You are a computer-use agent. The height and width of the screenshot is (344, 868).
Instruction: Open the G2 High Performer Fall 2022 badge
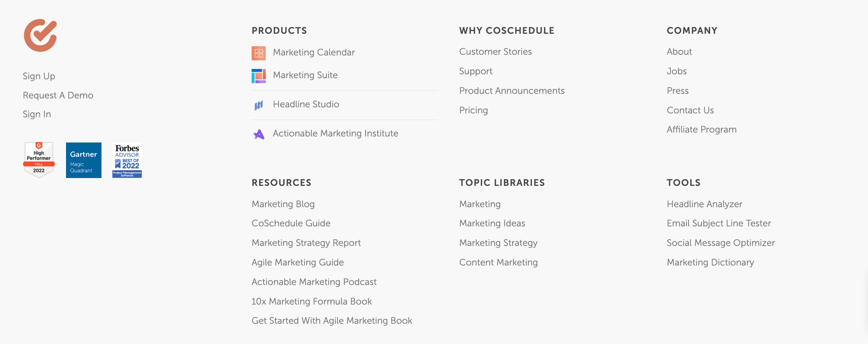click(x=39, y=160)
